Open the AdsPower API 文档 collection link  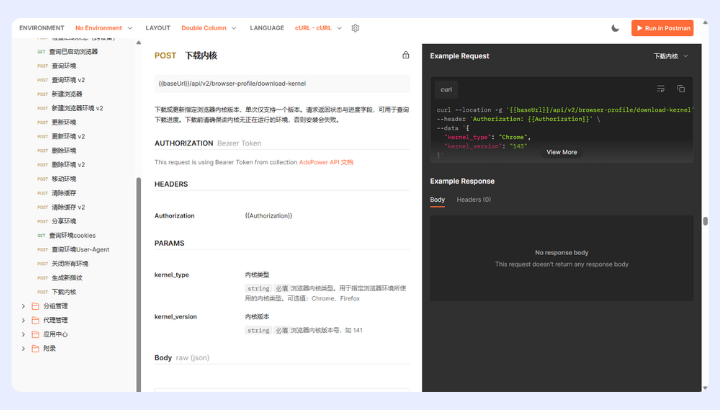pyautogui.click(x=326, y=162)
